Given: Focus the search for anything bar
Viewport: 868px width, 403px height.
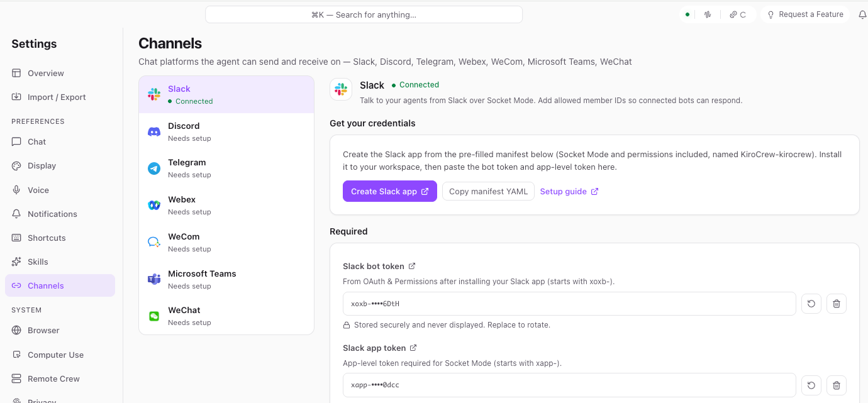Looking at the screenshot, I should pyautogui.click(x=364, y=14).
